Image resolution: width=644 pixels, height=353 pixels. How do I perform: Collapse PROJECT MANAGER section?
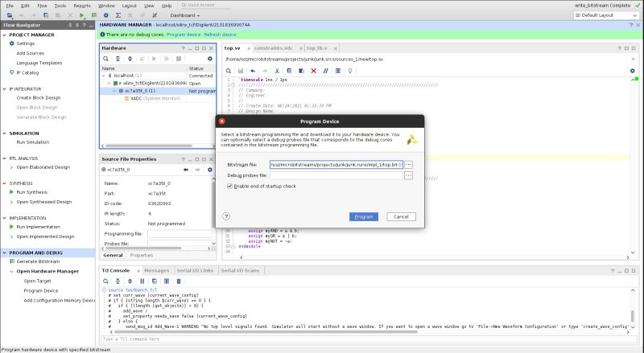tap(5, 35)
